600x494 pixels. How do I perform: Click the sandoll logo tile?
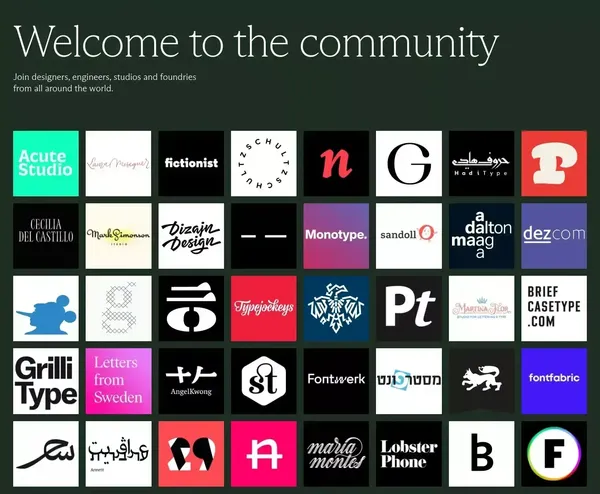coord(409,236)
